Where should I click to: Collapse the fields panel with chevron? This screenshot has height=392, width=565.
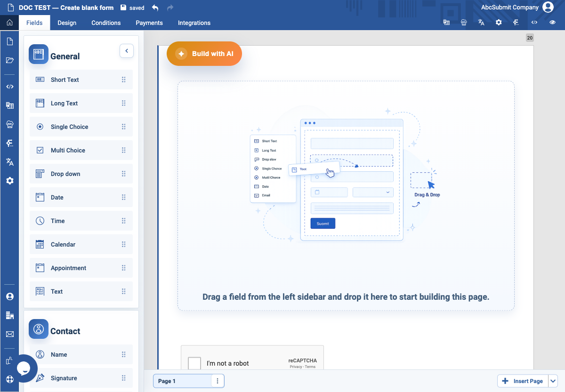[127, 51]
